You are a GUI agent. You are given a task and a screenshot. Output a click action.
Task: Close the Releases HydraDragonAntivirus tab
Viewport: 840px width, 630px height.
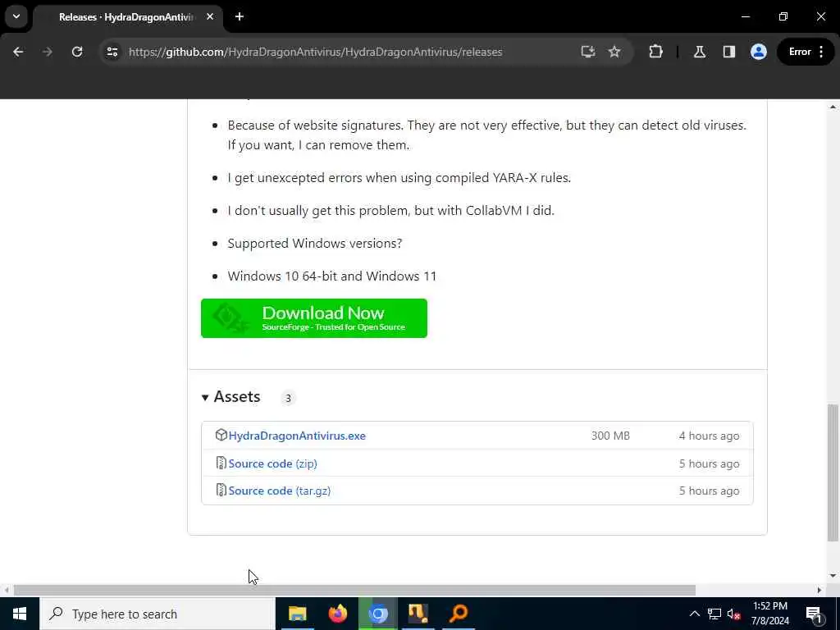coord(210,16)
